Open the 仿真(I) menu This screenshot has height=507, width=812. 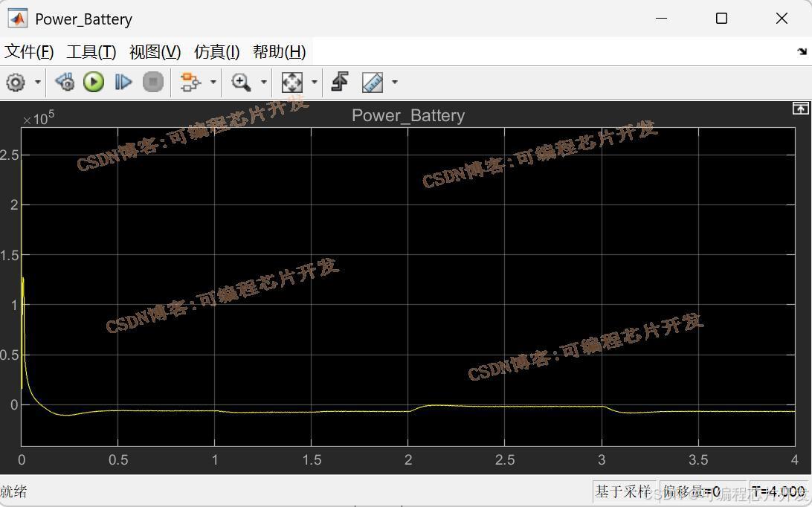(x=216, y=52)
